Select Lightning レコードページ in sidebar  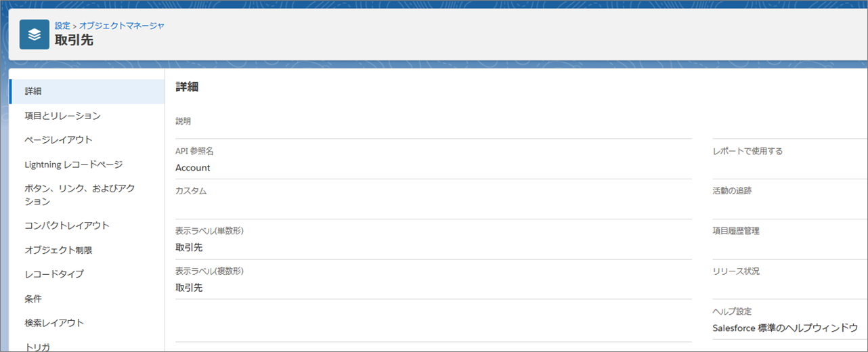coord(73,164)
